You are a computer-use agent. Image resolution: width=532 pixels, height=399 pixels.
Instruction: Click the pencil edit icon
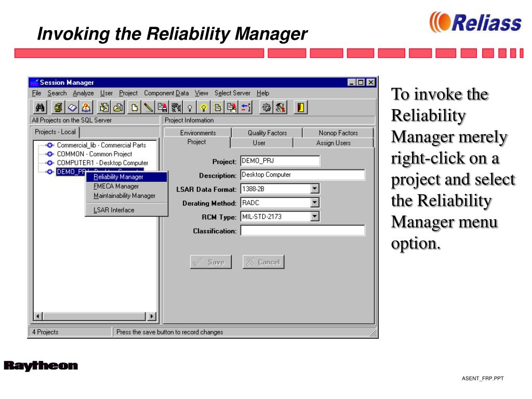tap(148, 108)
